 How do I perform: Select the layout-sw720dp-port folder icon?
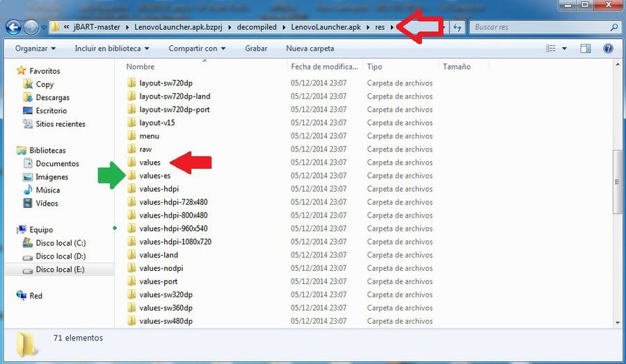pyautogui.click(x=131, y=109)
